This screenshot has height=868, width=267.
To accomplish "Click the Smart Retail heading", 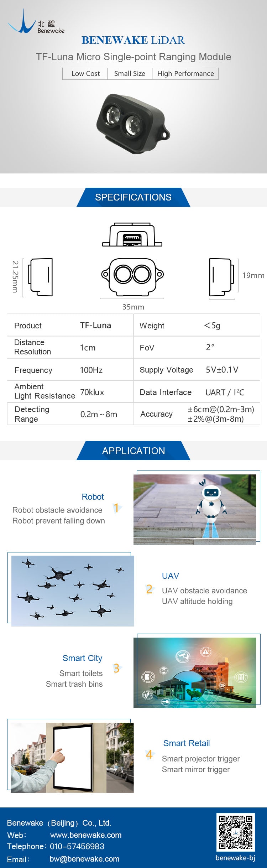I will [x=187, y=743].
